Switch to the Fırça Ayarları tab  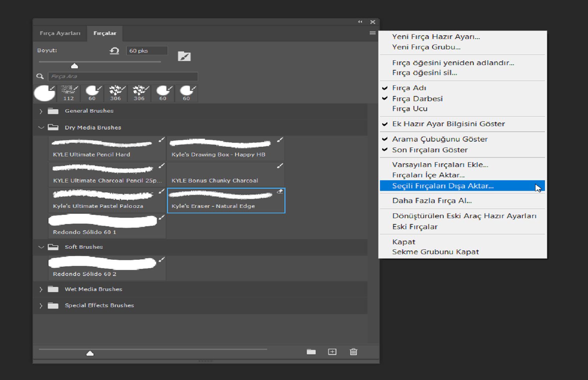pyautogui.click(x=60, y=33)
